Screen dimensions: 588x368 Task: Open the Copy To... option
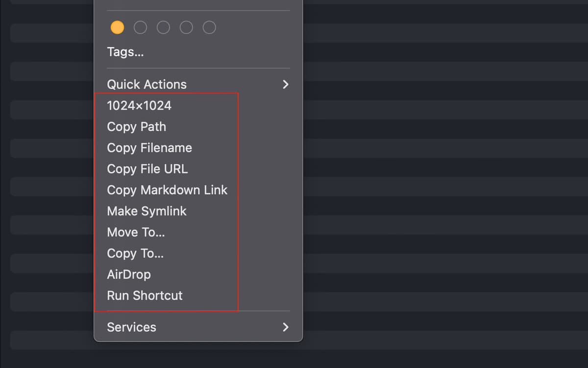tap(135, 253)
